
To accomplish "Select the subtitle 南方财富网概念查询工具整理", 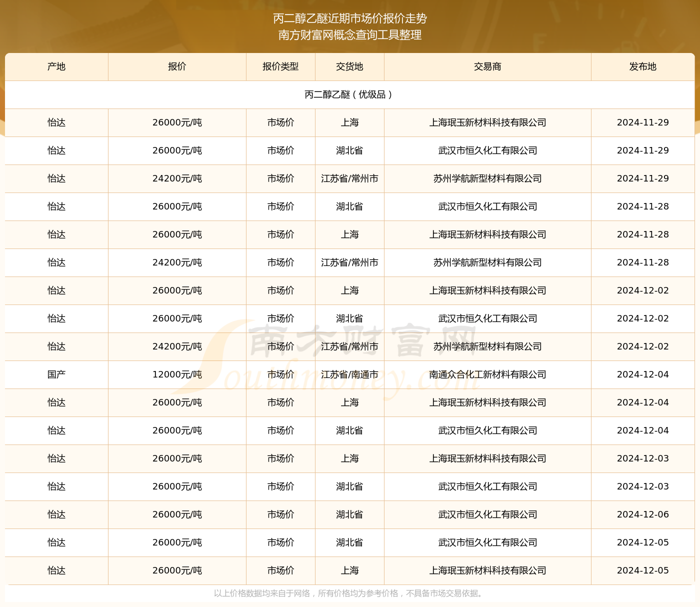I will coord(350,35).
